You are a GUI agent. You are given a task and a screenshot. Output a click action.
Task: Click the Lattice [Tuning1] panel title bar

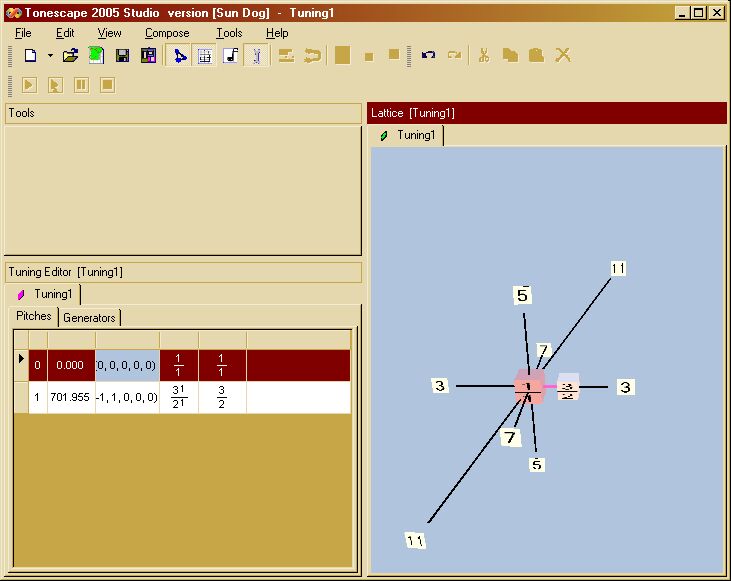click(547, 113)
